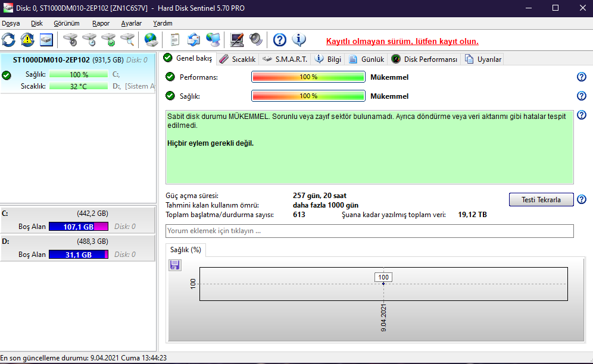The width and height of the screenshot is (593, 364).
Task: Switch to the Uyarılar tab
Action: [483, 59]
